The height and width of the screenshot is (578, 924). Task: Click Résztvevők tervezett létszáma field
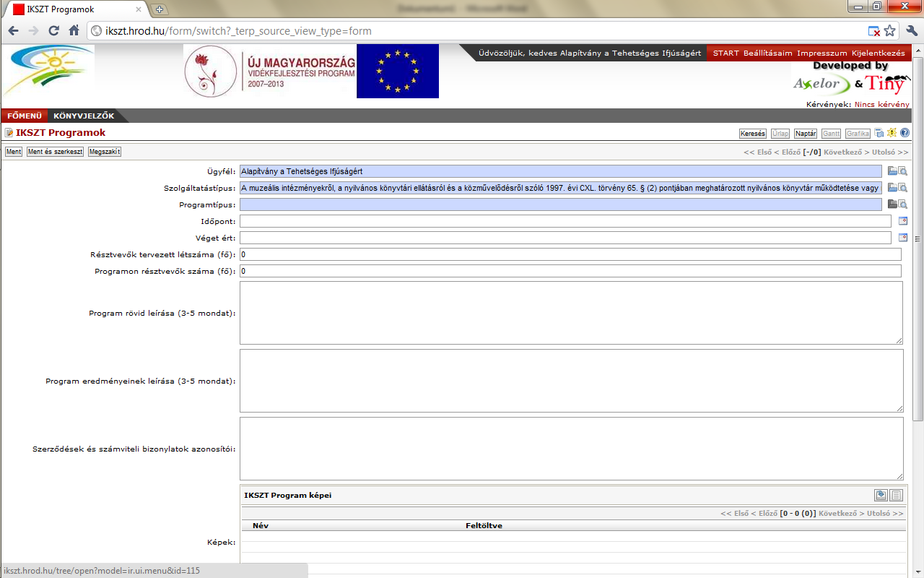coord(570,254)
